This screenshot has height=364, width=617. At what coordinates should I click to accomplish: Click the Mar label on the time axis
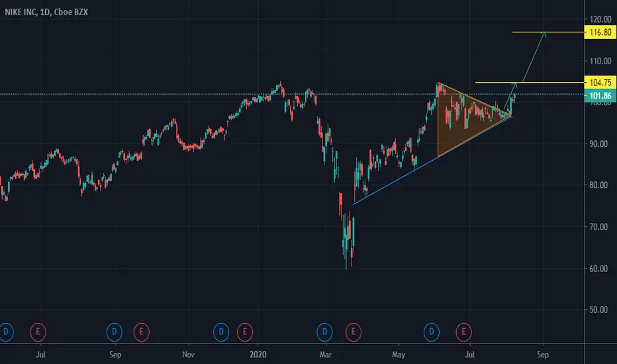pyautogui.click(x=326, y=355)
